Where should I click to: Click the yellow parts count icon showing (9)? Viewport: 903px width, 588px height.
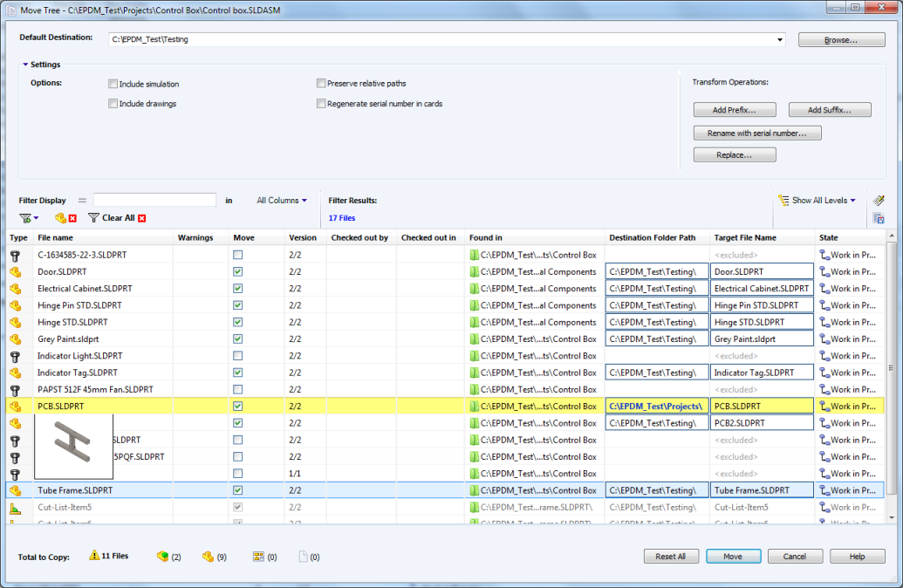tap(210, 556)
